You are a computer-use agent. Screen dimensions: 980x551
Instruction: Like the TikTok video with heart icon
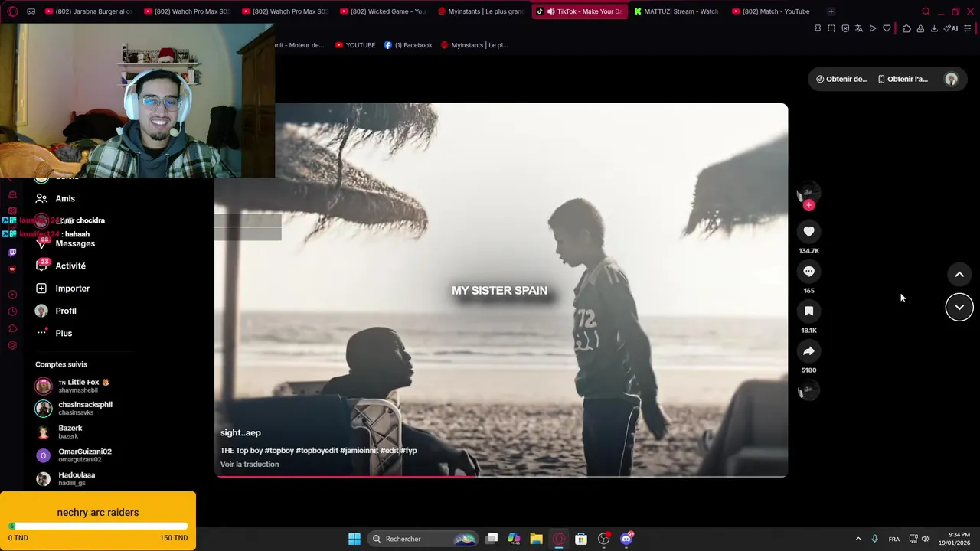(x=808, y=231)
